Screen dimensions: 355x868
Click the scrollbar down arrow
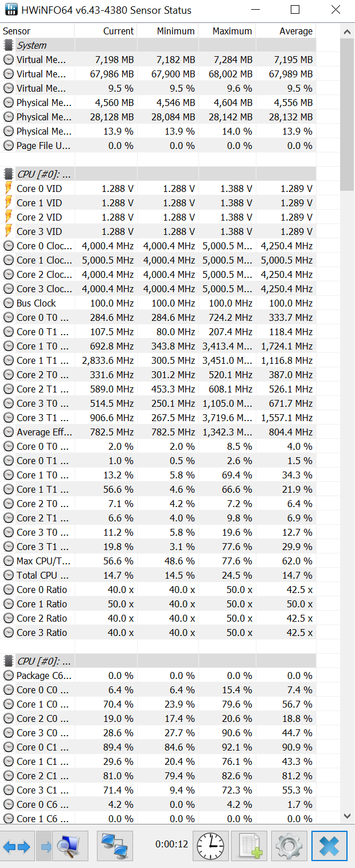347,816
